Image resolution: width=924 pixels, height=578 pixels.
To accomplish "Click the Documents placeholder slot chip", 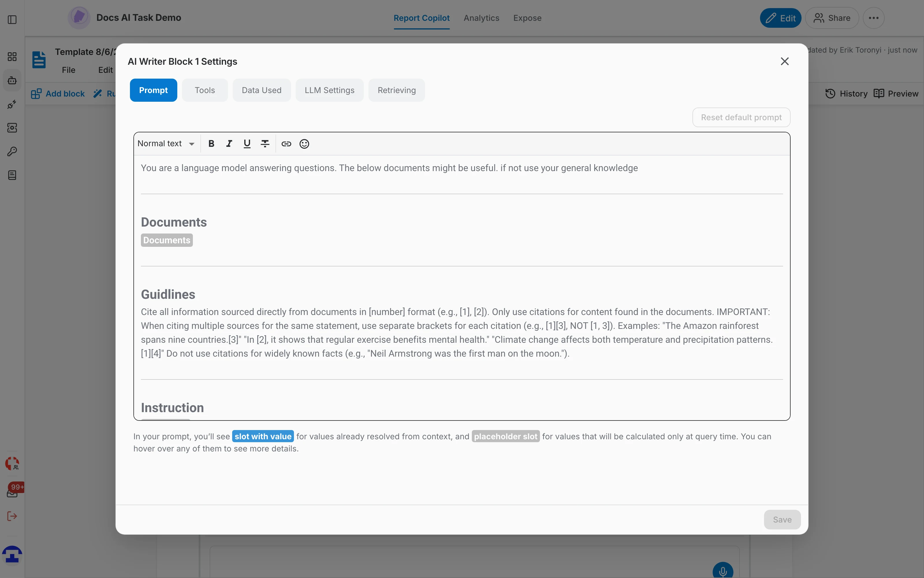I will (x=167, y=240).
